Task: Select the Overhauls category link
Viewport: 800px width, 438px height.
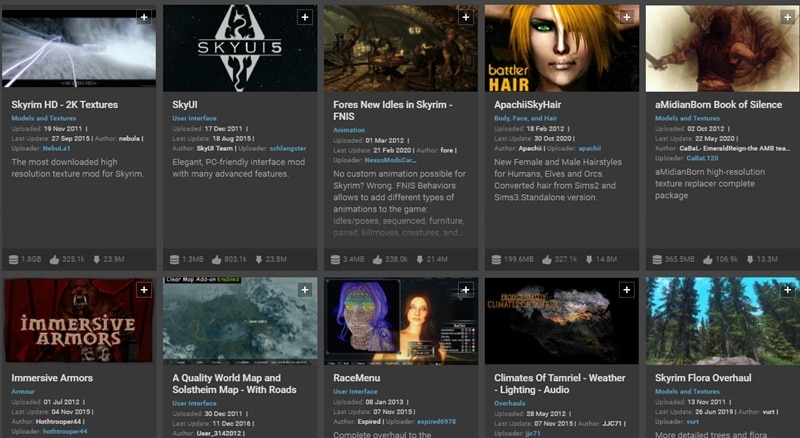Action: click(x=509, y=403)
